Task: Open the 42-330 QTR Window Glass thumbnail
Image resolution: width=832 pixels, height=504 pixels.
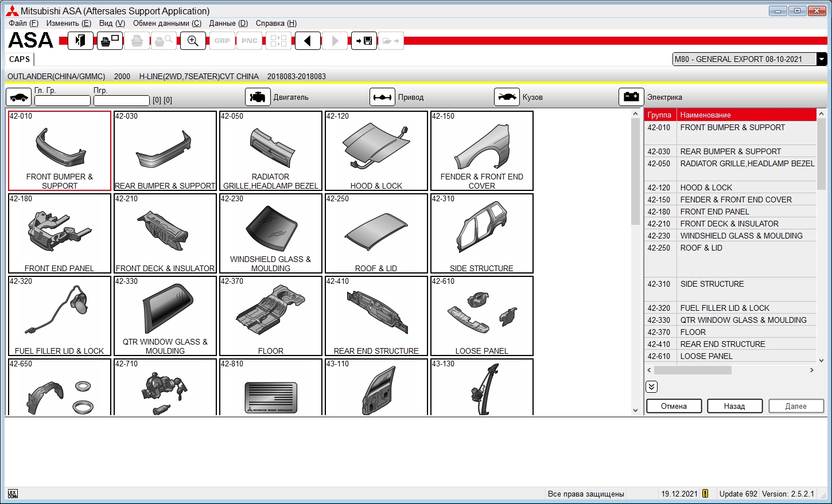Action: (165, 316)
